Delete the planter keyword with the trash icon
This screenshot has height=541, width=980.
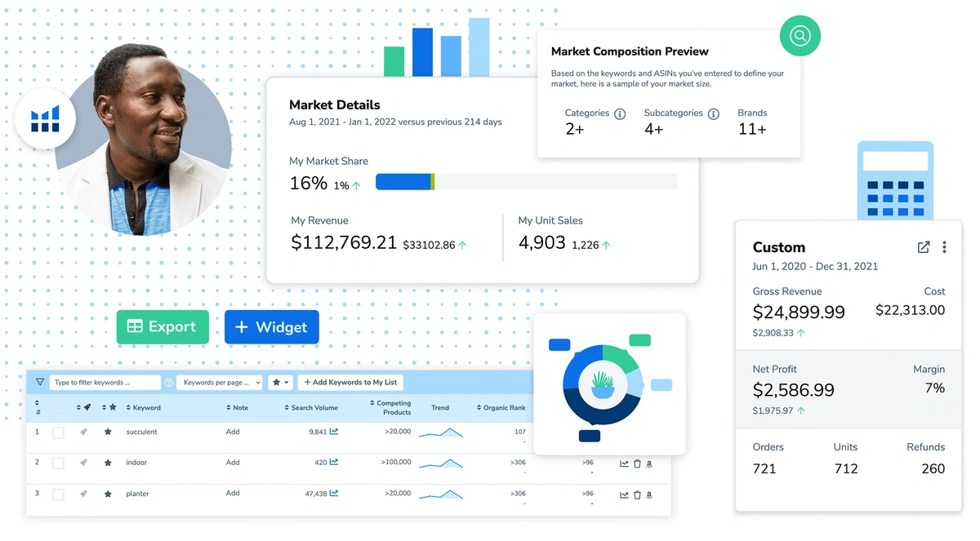(x=637, y=494)
